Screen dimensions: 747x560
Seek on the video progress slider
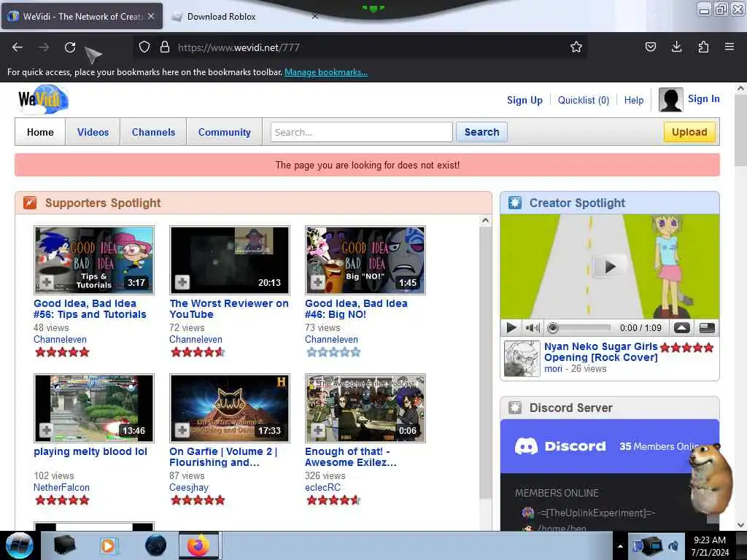pyautogui.click(x=580, y=328)
